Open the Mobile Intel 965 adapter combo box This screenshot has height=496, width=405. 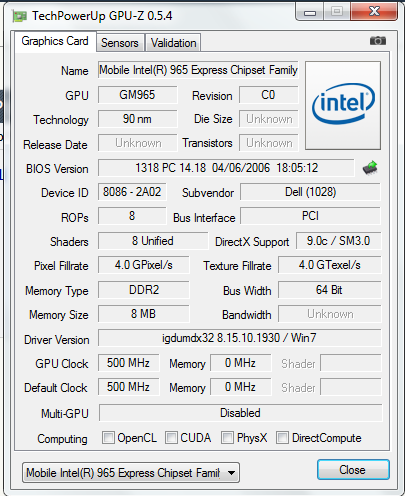click(131, 472)
